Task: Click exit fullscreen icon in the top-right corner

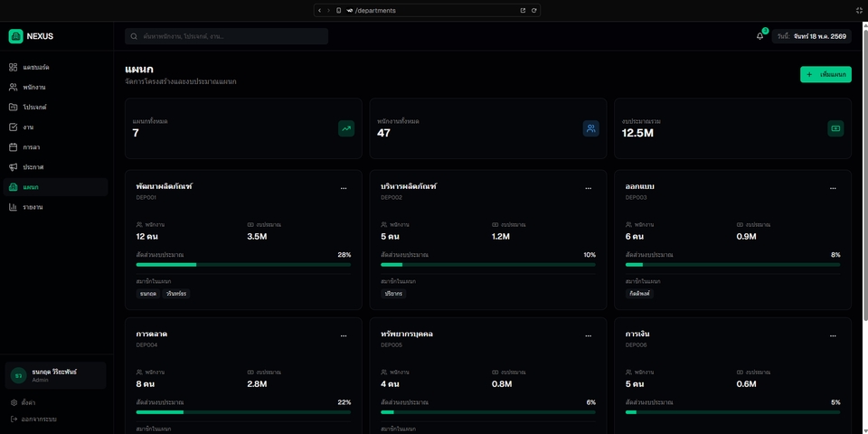Action: pos(859,11)
